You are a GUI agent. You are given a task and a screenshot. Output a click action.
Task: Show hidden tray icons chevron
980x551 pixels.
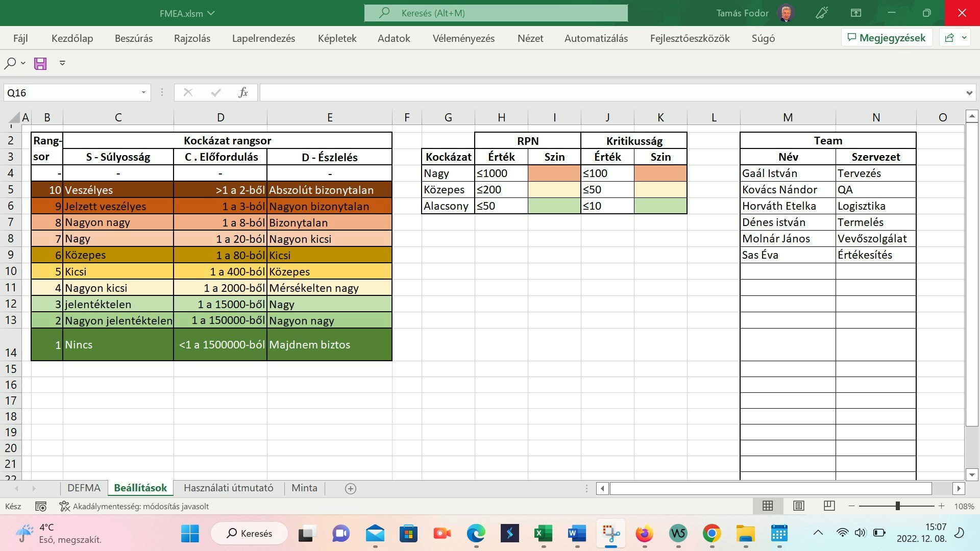[818, 533]
